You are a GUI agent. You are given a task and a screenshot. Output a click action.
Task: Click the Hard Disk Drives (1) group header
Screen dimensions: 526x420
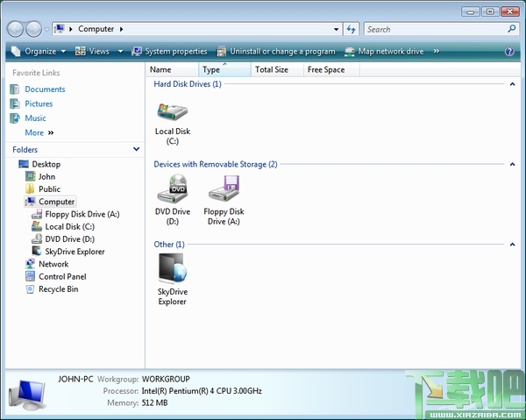coord(188,84)
